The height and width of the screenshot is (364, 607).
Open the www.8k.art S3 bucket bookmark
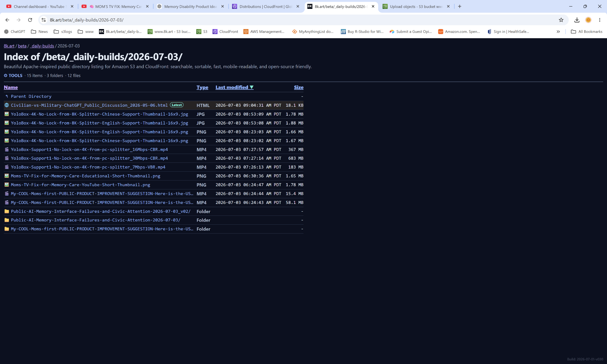point(169,32)
